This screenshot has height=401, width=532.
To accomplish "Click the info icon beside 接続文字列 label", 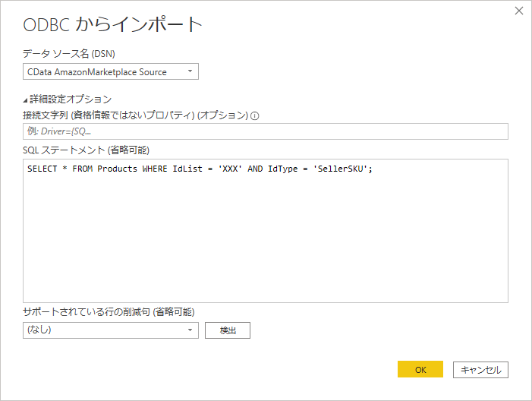I will [x=255, y=116].
